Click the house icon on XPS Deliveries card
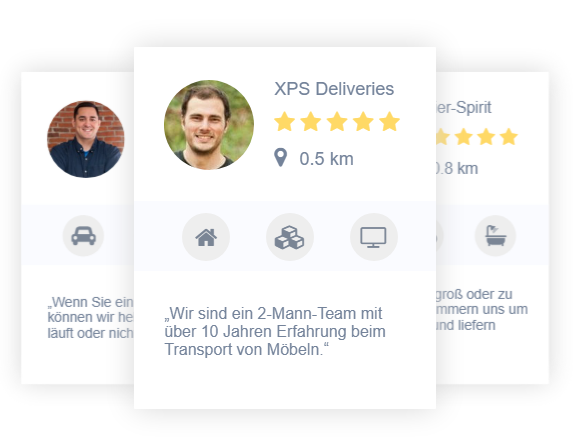The height and width of the screenshot is (441, 583). (x=206, y=237)
